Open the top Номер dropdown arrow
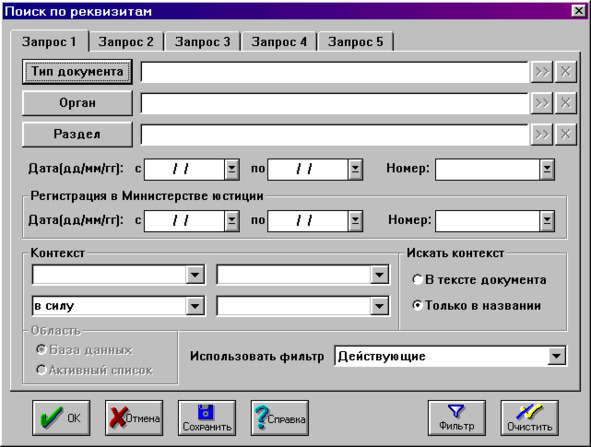The image size is (591, 447). (547, 169)
